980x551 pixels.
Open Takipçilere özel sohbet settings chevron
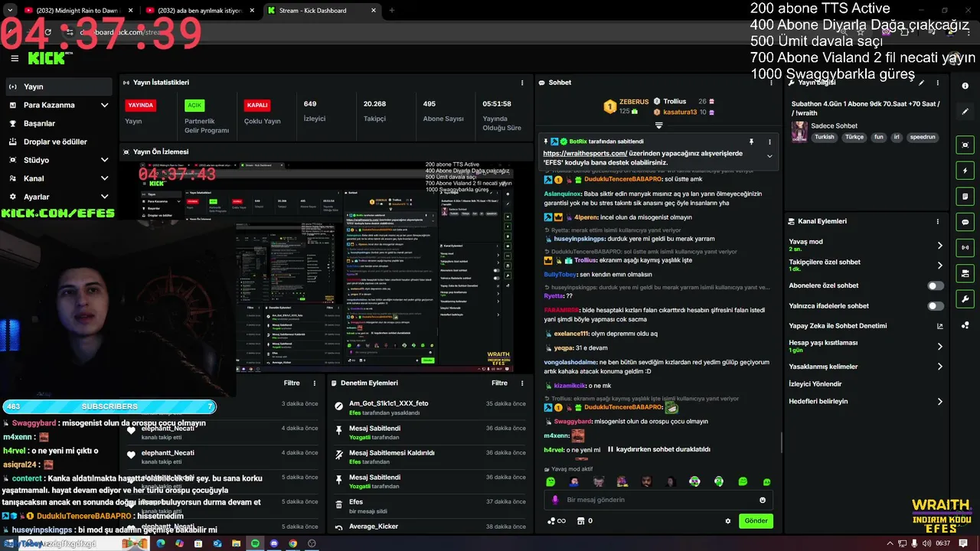pos(940,266)
